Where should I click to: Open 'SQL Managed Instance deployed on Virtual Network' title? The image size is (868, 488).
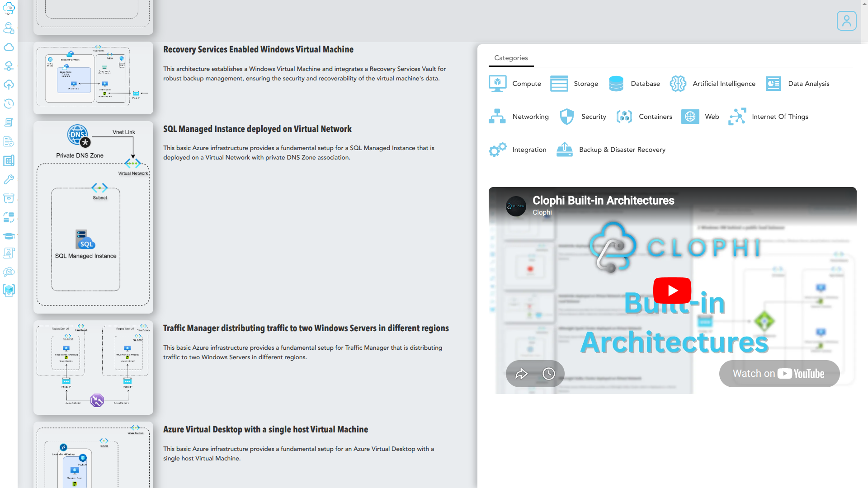click(x=257, y=129)
